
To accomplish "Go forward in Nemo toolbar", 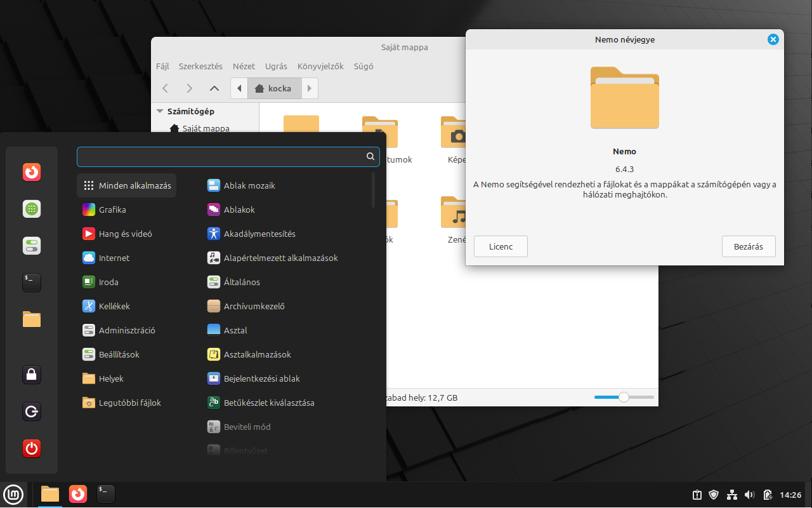I will coord(189,88).
